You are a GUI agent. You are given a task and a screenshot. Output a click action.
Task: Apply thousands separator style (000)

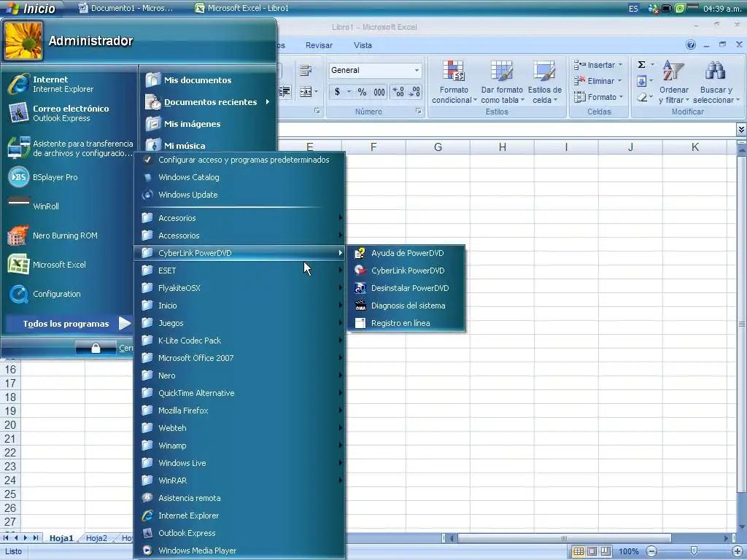click(379, 92)
